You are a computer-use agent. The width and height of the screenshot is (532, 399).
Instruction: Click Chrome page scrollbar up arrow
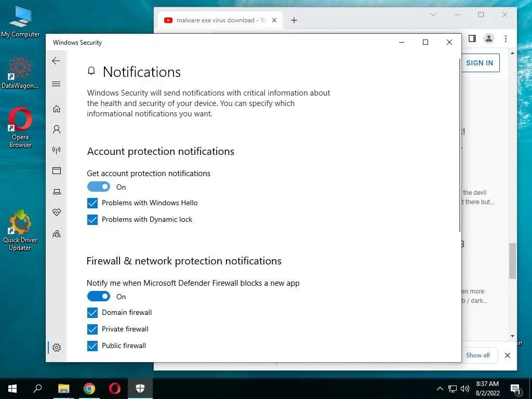tap(512, 53)
